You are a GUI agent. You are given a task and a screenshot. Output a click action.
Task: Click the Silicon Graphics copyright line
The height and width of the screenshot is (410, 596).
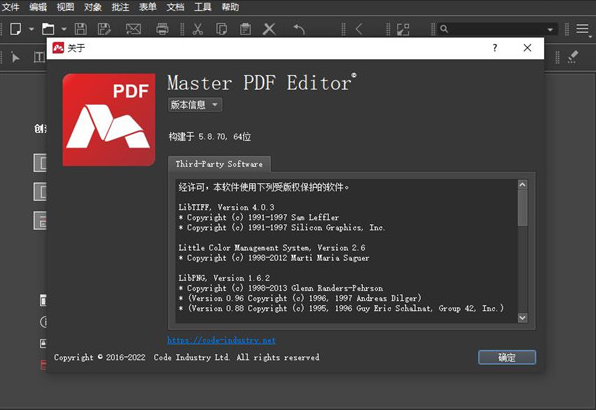(282, 228)
